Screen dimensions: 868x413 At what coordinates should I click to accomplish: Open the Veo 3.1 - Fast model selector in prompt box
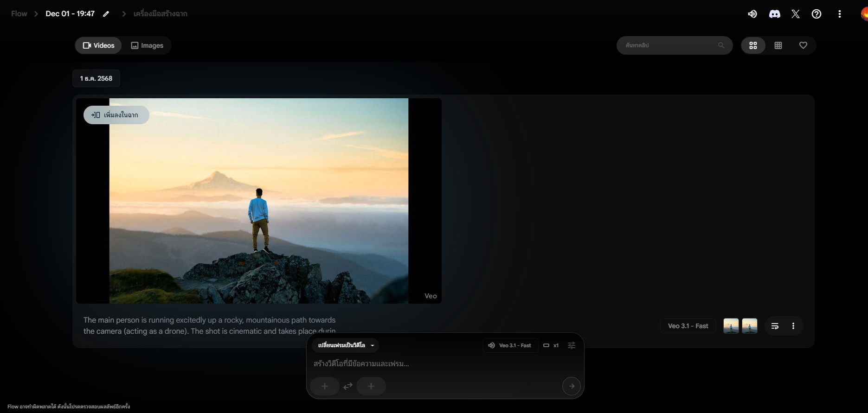(510, 345)
